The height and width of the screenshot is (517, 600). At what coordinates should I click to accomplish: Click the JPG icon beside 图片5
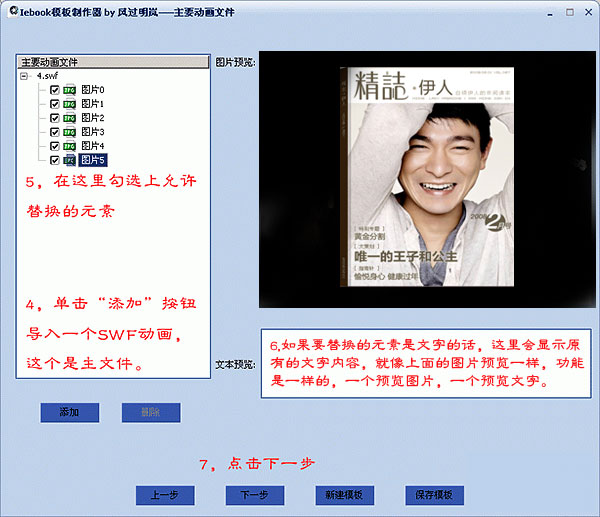69,160
